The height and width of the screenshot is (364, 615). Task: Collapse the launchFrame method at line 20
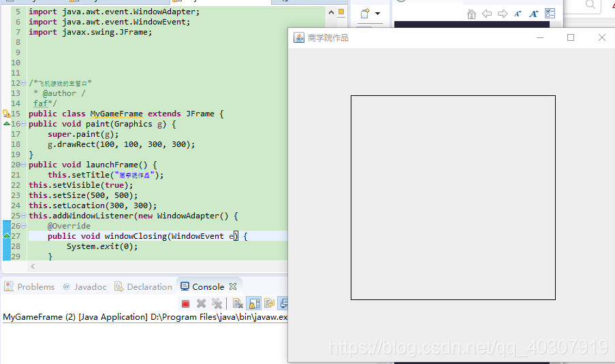[x=24, y=165]
